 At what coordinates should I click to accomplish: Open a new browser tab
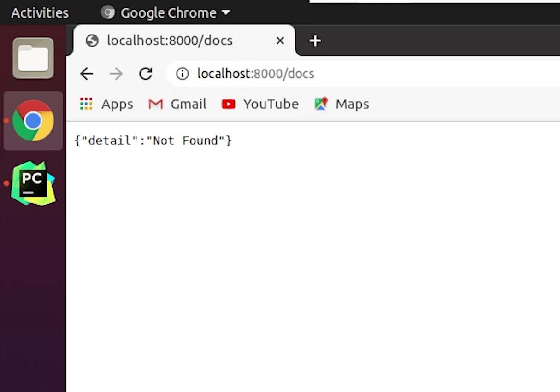(x=315, y=41)
